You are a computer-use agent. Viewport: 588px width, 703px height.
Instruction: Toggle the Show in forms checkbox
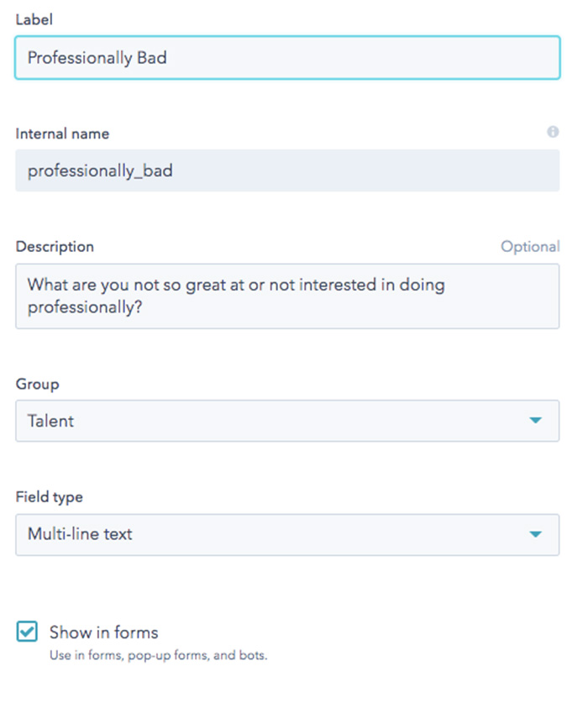(27, 632)
